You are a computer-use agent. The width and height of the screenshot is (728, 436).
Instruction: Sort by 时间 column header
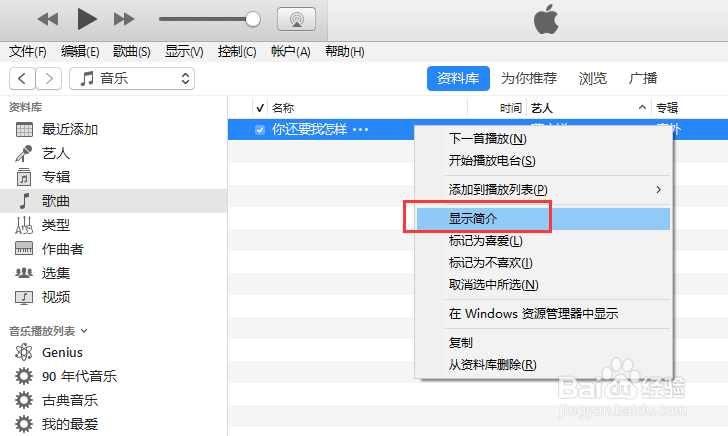coord(511,108)
